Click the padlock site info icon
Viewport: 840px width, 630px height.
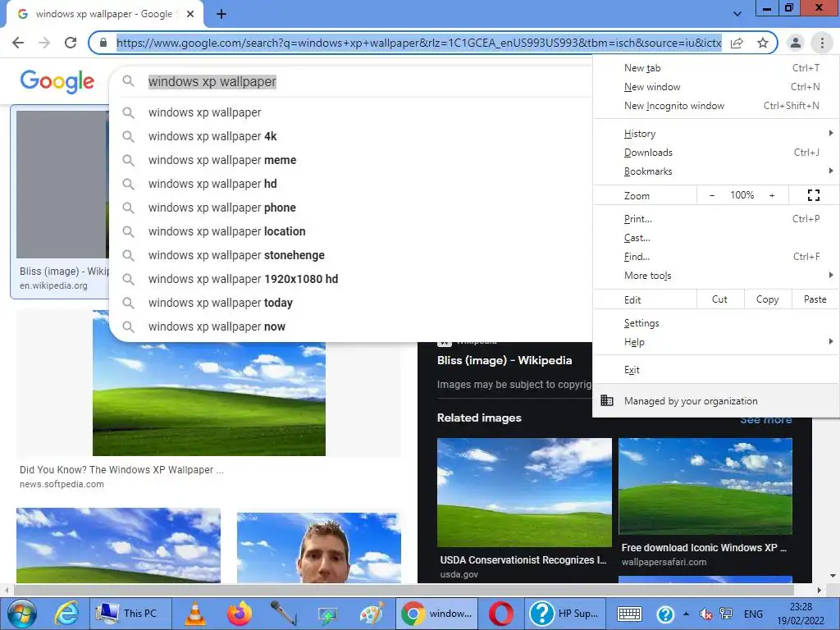click(103, 43)
